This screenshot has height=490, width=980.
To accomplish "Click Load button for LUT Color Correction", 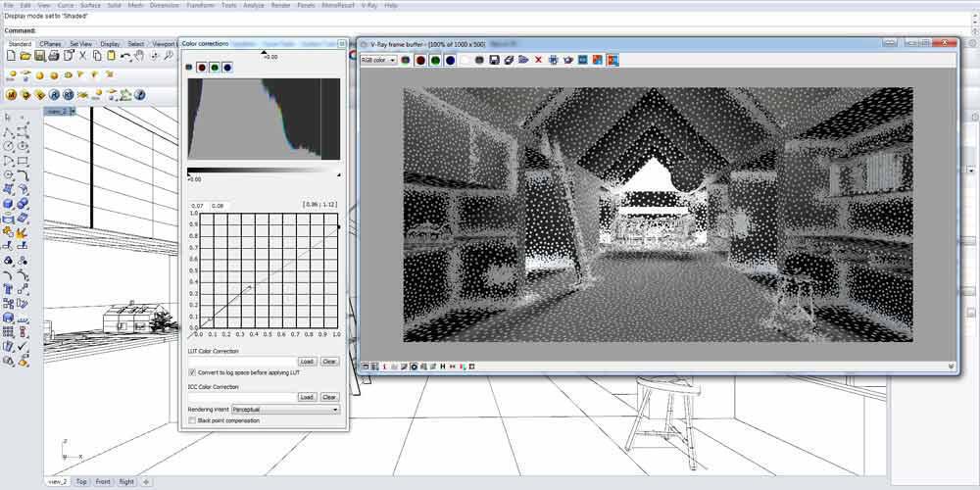I will [x=307, y=362].
